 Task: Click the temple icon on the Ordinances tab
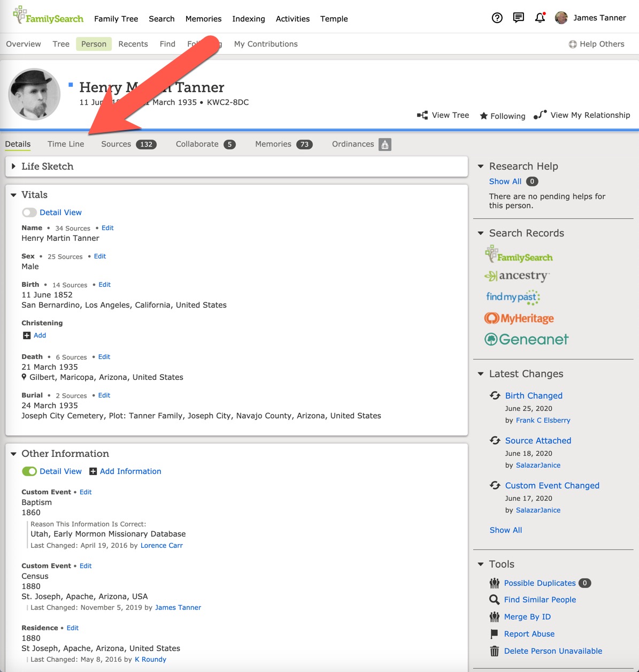pyautogui.click(x=385, y=144)
